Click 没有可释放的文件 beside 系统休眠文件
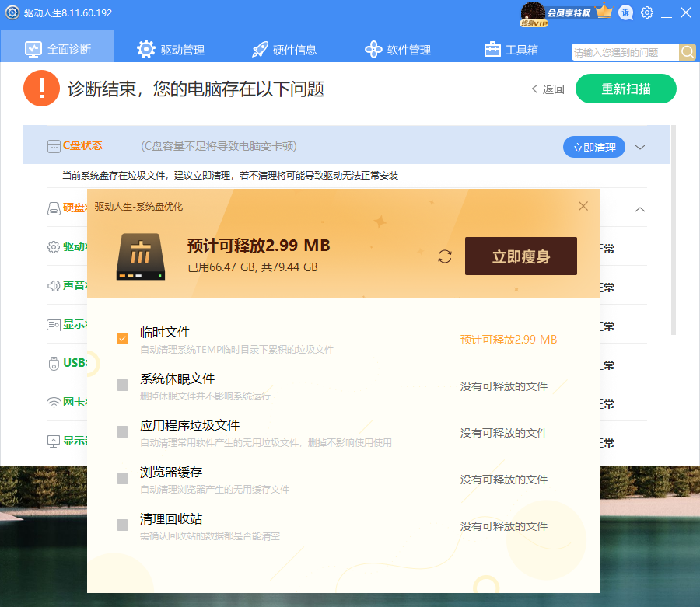Image resolution: width=700 pixels, height=607 pixels. pyautogui.click(x=503, y=386)
